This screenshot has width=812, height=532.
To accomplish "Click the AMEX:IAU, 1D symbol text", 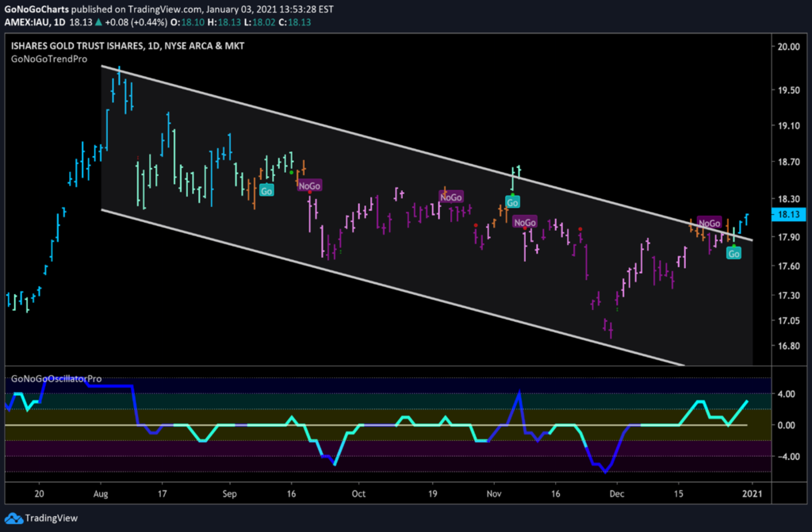I will (x=35, y=22).
